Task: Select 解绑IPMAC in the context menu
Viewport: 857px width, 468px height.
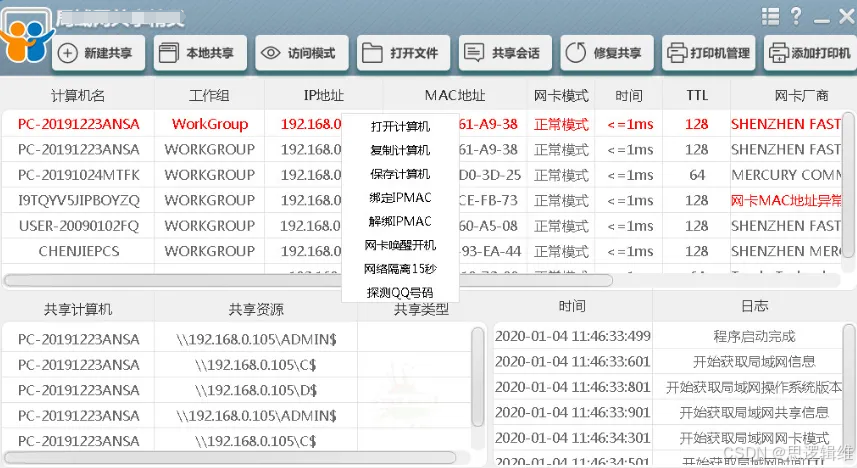Action: 400,221
